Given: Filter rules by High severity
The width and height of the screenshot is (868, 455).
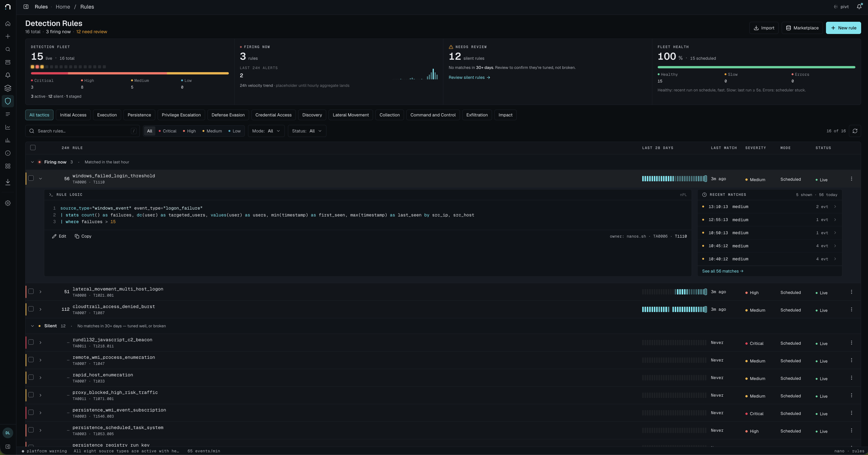Looking at the screenshot, I should (189, 131).
